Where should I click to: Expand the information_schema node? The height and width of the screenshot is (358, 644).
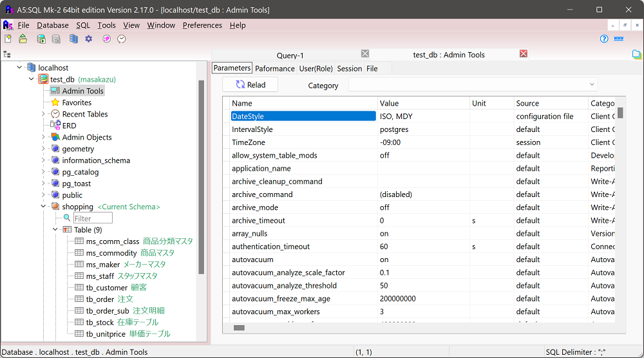coord(43,160)
